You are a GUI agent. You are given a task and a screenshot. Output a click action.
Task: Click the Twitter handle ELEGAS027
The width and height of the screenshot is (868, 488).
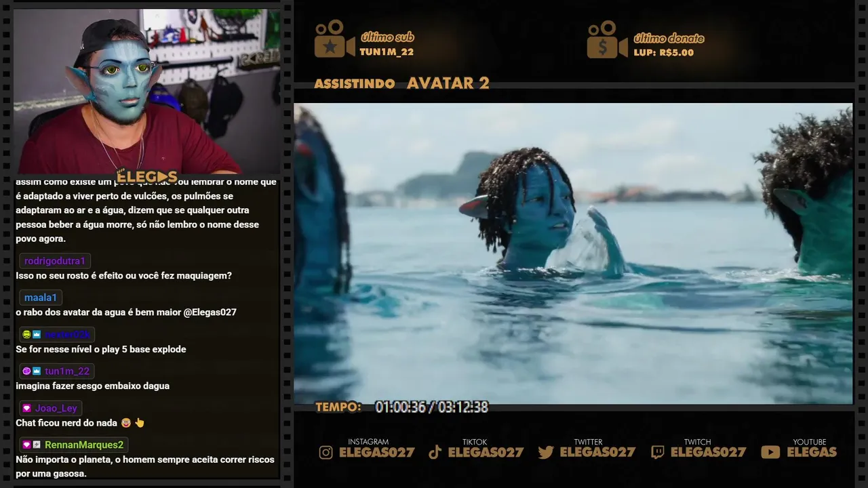(597, 452)
